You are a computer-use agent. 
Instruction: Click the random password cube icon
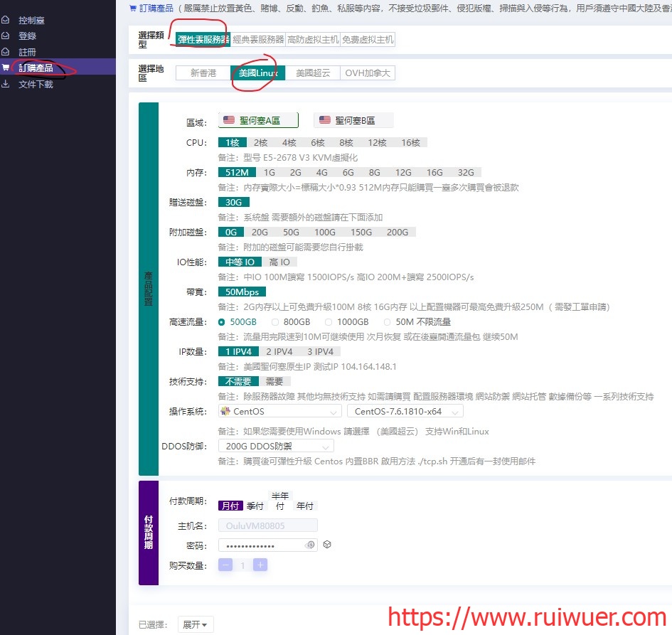point(327,545)
